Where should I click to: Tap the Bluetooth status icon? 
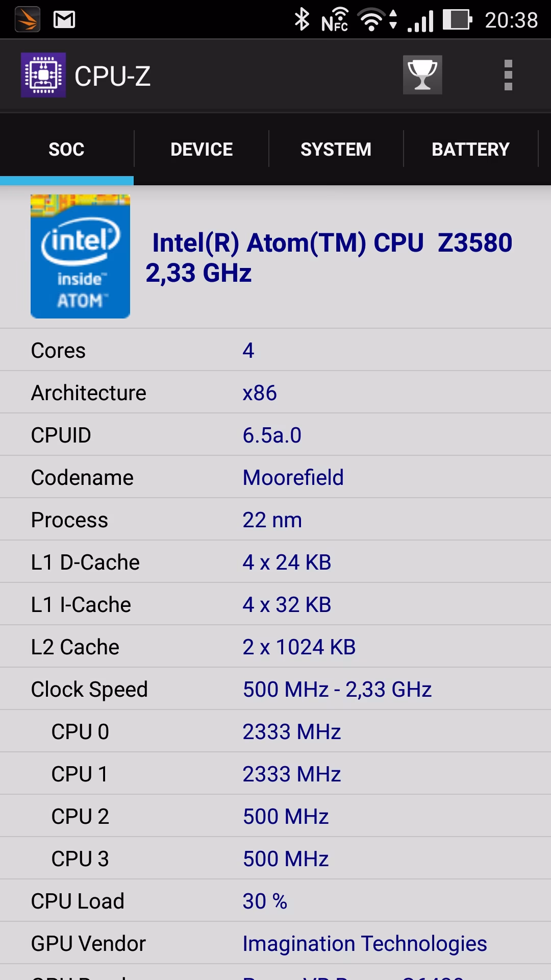coord(302,19)
